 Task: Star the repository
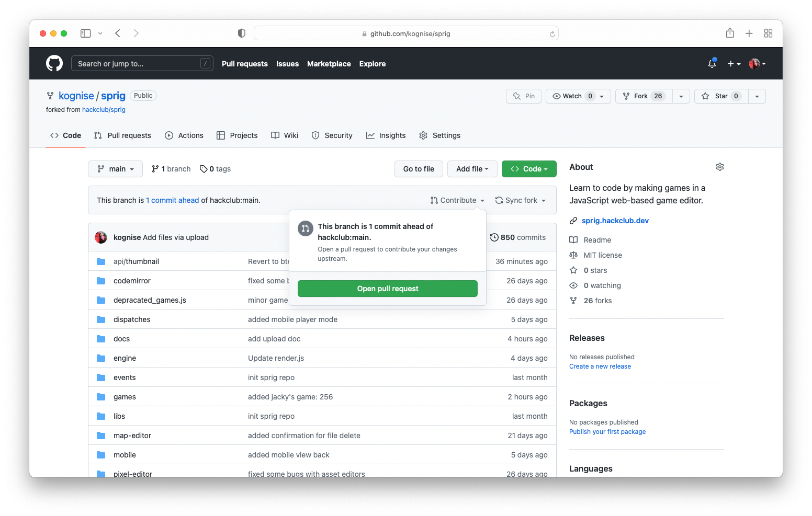720,96
